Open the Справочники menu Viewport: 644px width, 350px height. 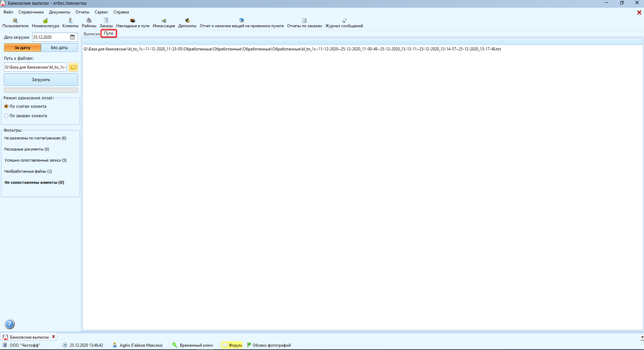coord(31,12)
